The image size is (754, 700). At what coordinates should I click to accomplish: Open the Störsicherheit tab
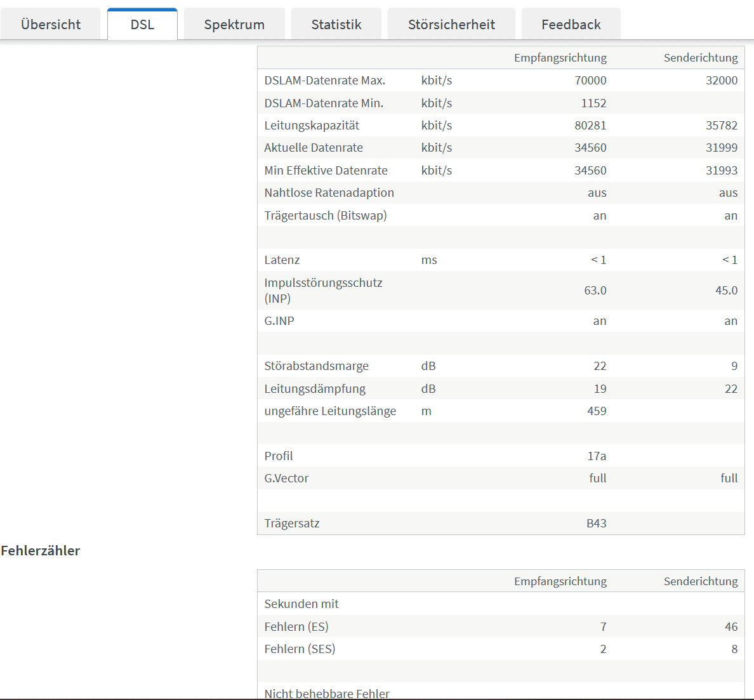point(451,24)
